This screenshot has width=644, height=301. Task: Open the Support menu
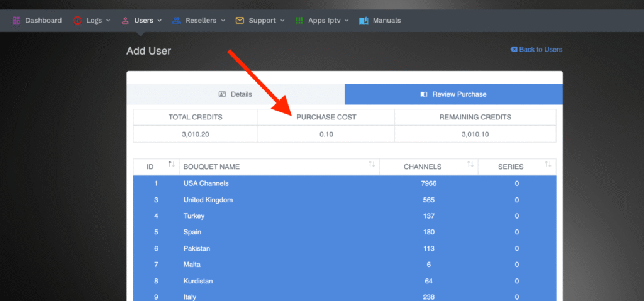(260, 21)
